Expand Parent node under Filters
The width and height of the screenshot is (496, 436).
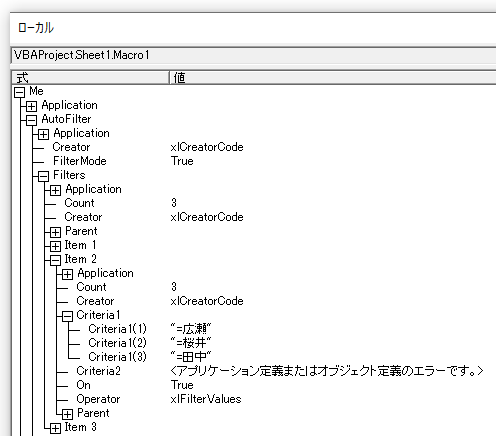tap(55, 232)
